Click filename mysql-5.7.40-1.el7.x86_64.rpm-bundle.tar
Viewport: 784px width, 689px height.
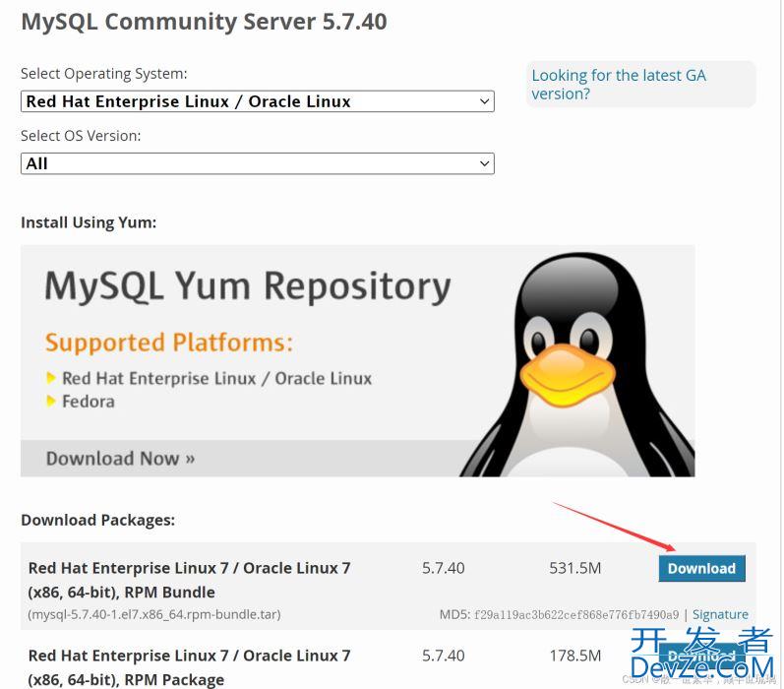pos(154,614)
